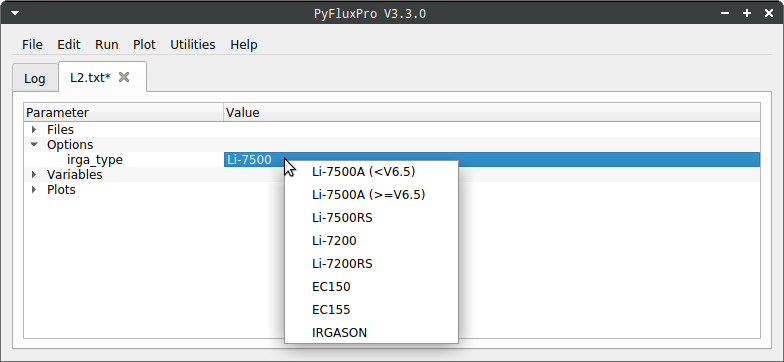Open the Edit menu
Viewport: 784px width, 362px height.
tap(69, 44)
